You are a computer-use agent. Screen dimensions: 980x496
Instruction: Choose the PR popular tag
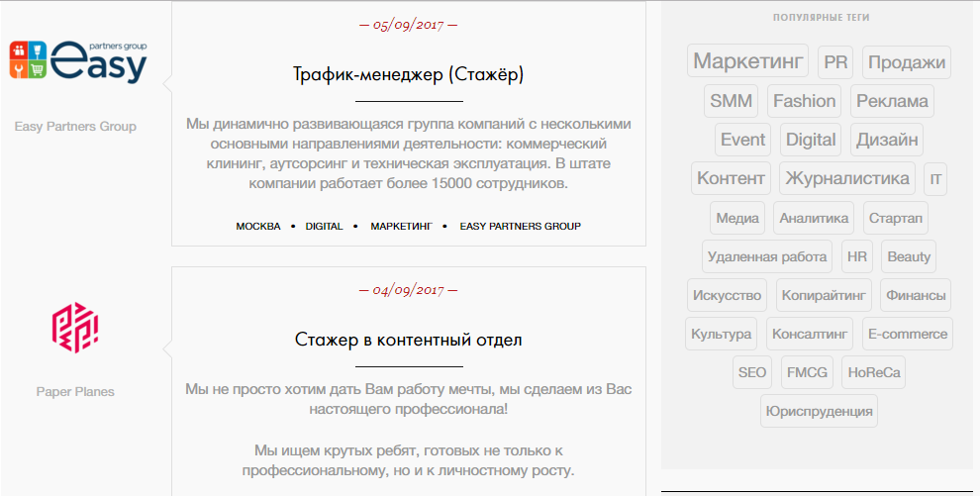pos(835,62)
